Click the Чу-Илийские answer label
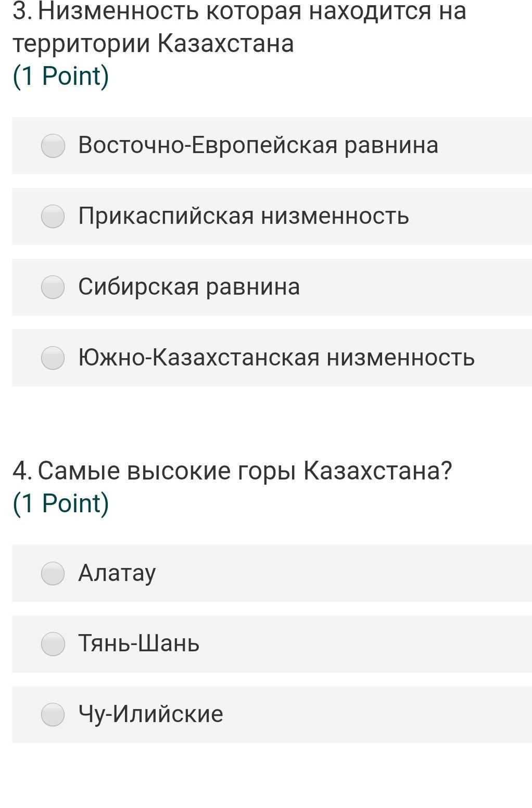 (150, 714)
